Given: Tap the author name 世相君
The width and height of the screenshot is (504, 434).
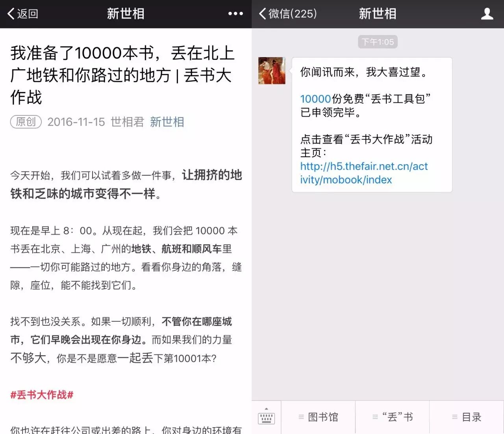Looking at the screenshot, I should (x=127, y=122).
